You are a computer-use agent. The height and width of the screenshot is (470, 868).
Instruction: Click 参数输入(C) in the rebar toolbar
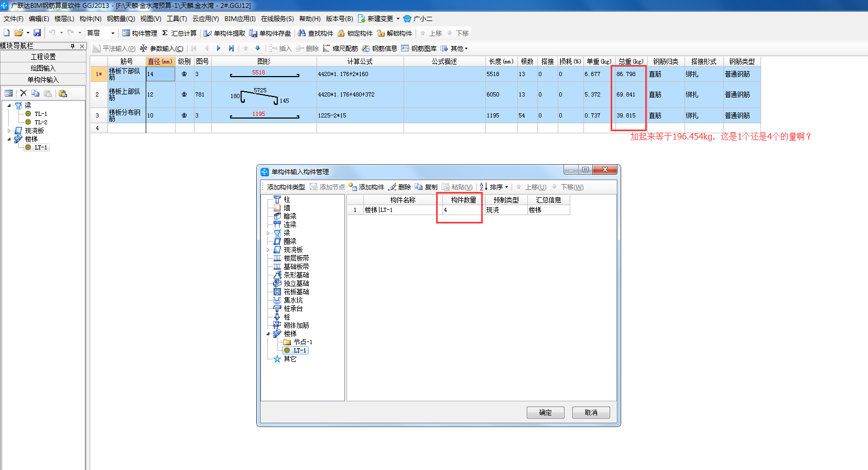161,48
